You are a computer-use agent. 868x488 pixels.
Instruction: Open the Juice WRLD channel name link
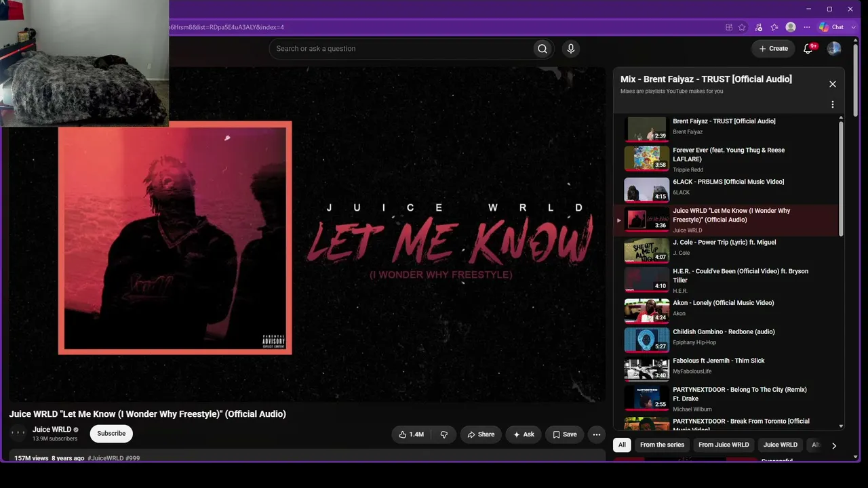click(x=52, y=430)
